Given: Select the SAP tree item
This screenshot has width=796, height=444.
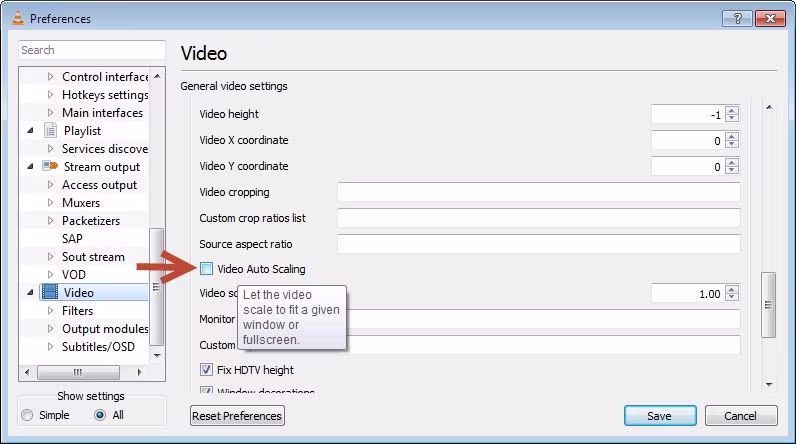Looking at the screenshot, I should coord(72,238).
